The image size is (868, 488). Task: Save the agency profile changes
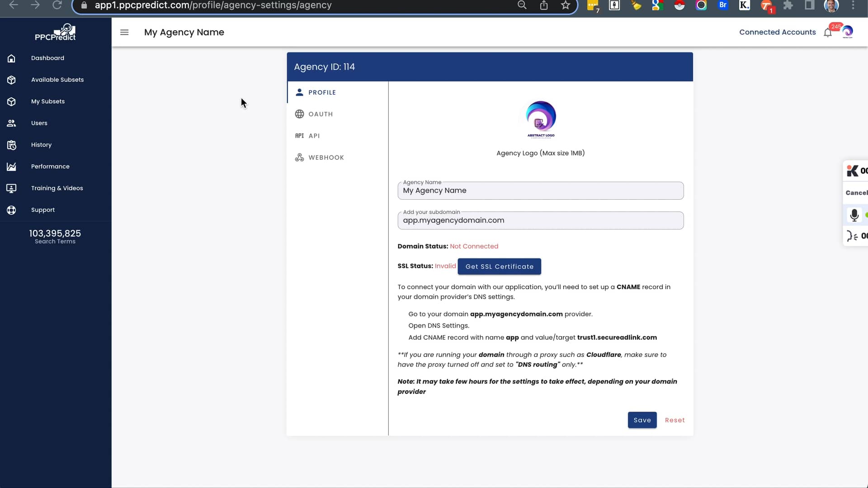point(642,420)
